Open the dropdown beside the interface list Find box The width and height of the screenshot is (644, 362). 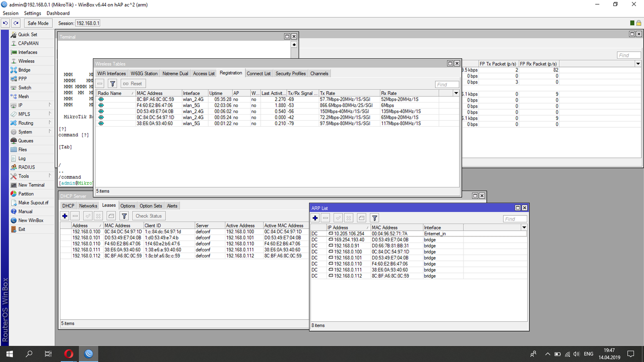(638, 64)
